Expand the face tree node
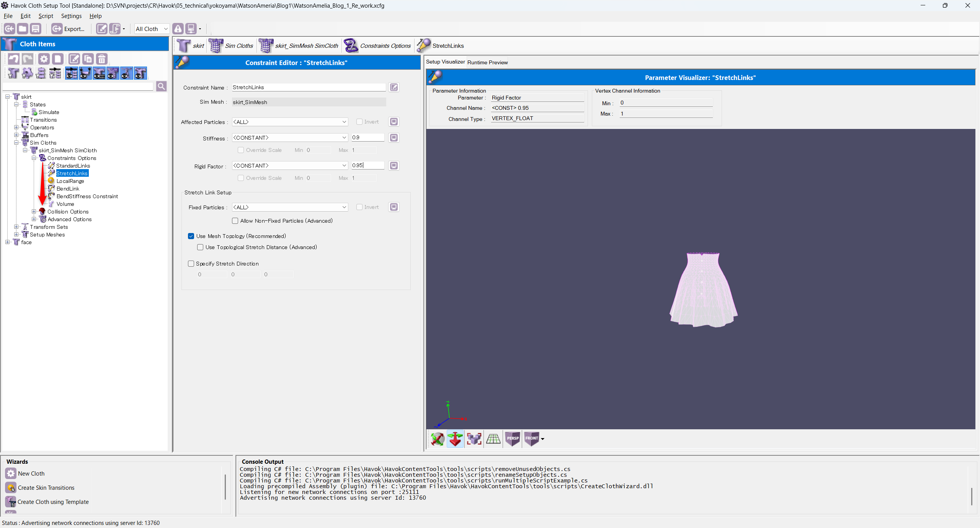 [x=7, y=242]
